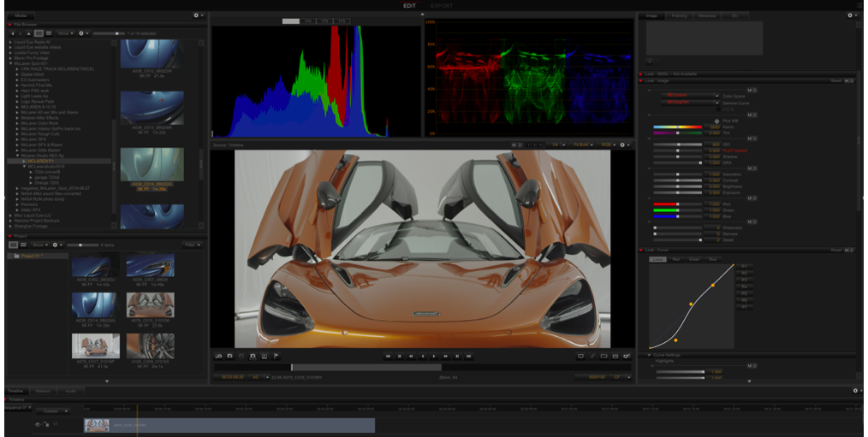Toggle the red Look Curve section indicator
The width and height of the screenshot is (868, 437).
tap(641, 251)
